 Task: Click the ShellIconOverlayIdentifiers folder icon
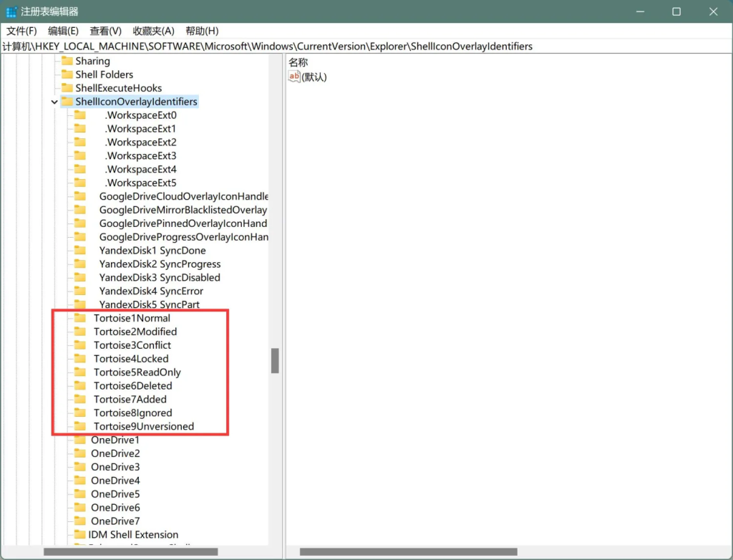click(67, 102)
